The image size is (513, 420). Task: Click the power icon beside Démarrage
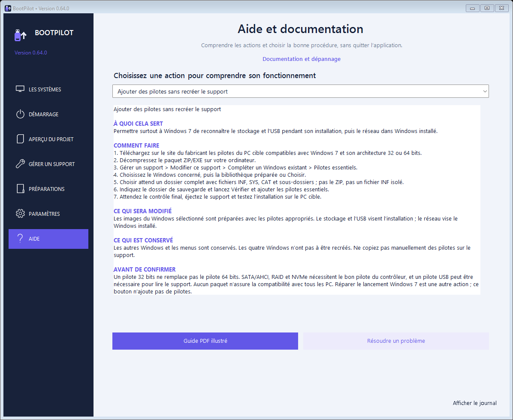20,114
